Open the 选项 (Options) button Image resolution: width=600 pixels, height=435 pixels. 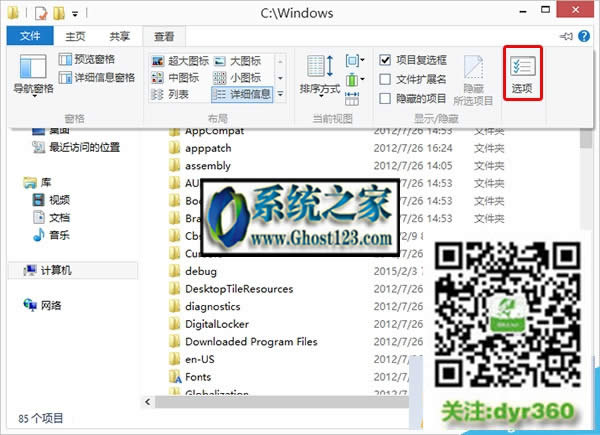[520, 73]
